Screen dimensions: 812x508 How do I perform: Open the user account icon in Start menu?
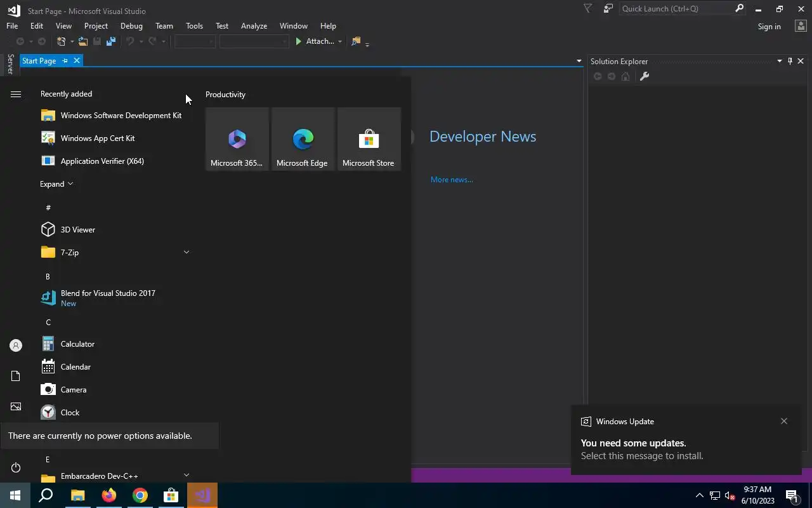tap(16, 345)
